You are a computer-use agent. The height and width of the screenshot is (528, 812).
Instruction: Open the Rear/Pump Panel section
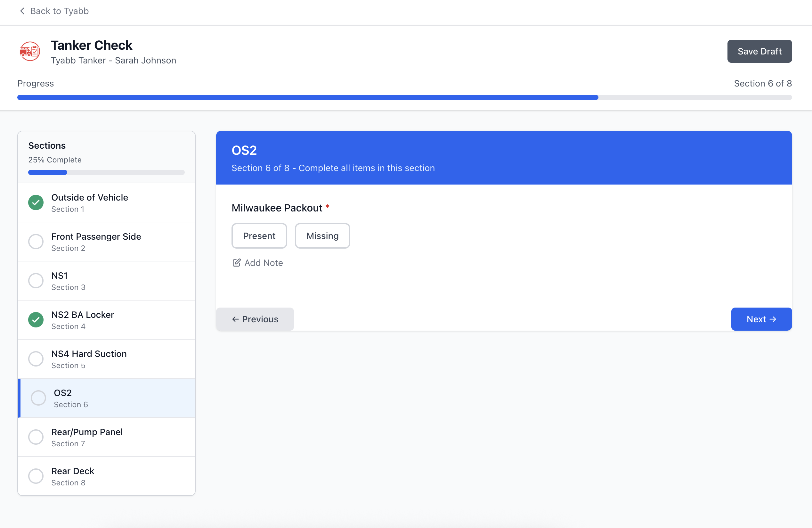[106, 438]
